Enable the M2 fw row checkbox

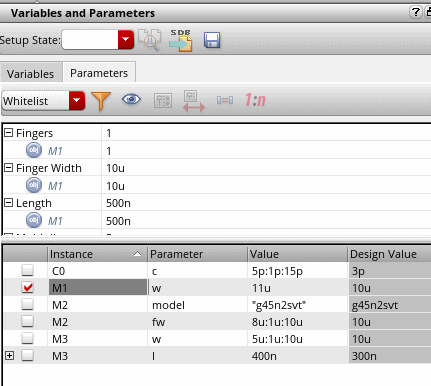(x=27, y=321)
